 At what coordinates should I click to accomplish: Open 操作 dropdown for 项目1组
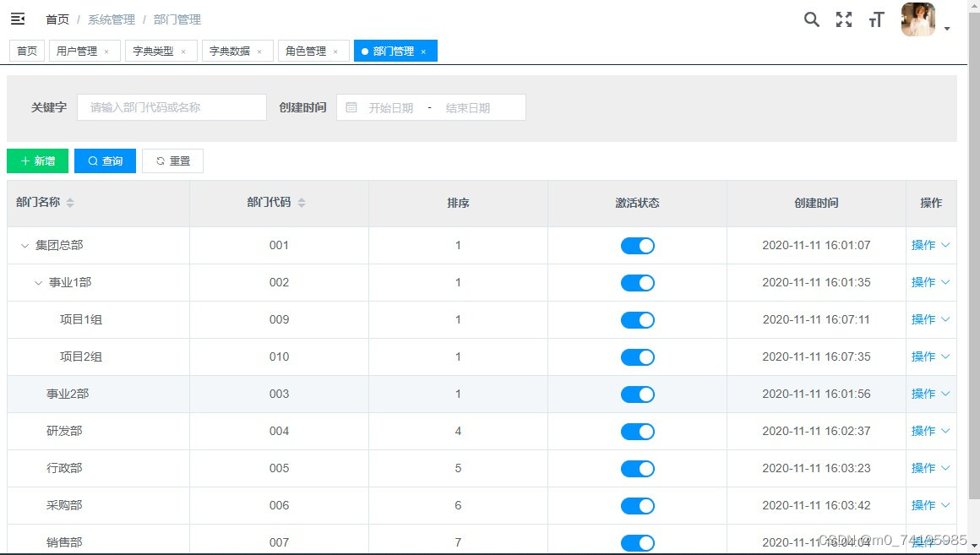tap(931, 319)
